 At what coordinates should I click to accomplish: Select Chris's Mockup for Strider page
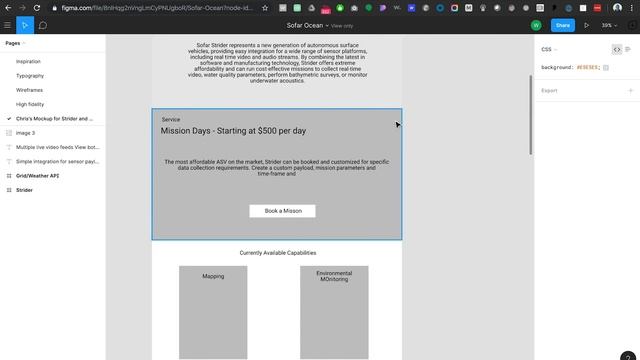[x=53, y=119]
